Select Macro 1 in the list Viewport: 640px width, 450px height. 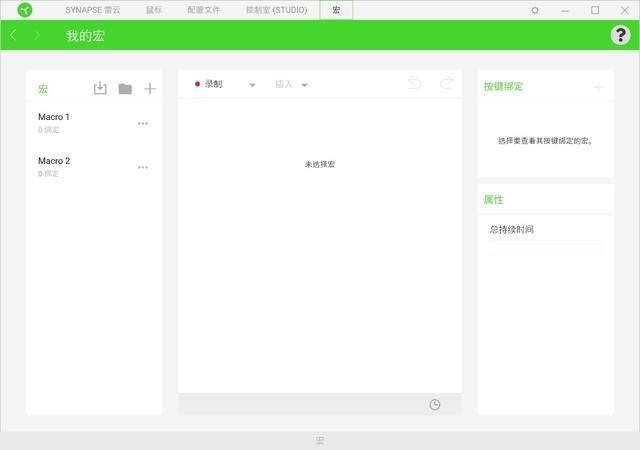pos(94,123)
